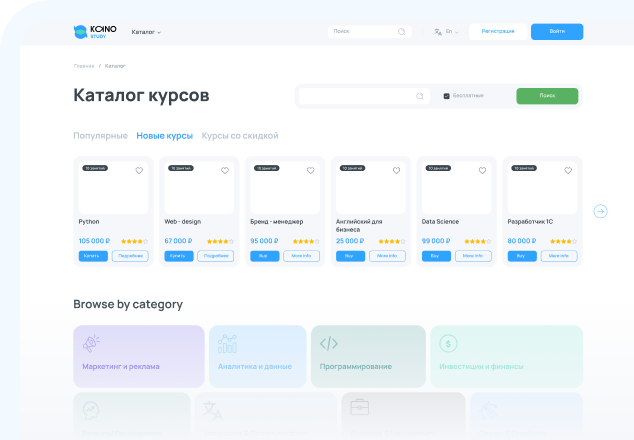Click the blue Войти button

click(x=557, y=31)
